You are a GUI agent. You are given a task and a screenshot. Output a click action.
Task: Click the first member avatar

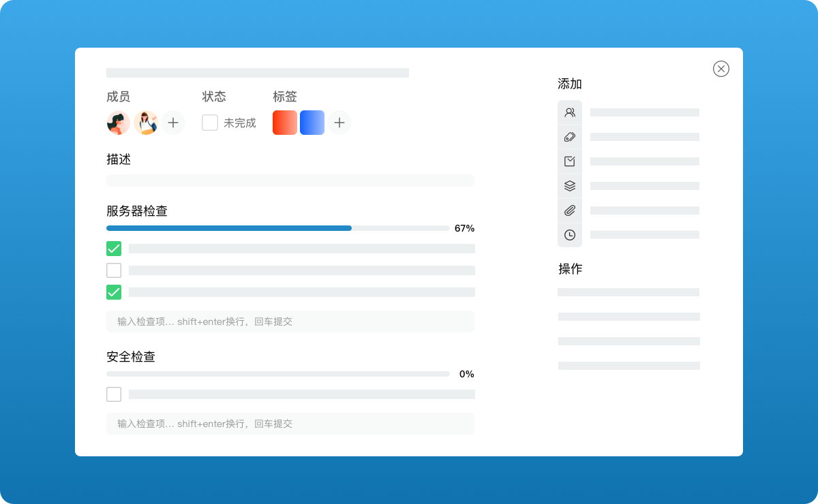click(119, 123)
